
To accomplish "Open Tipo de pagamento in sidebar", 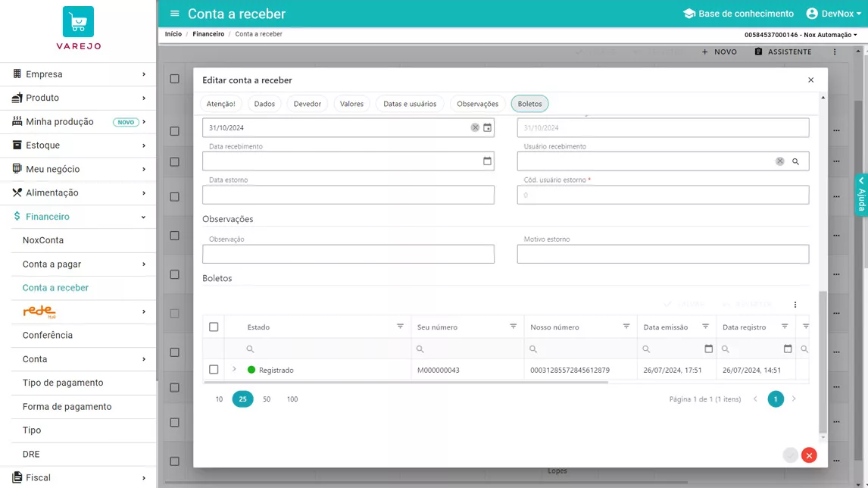I will 83,383.
